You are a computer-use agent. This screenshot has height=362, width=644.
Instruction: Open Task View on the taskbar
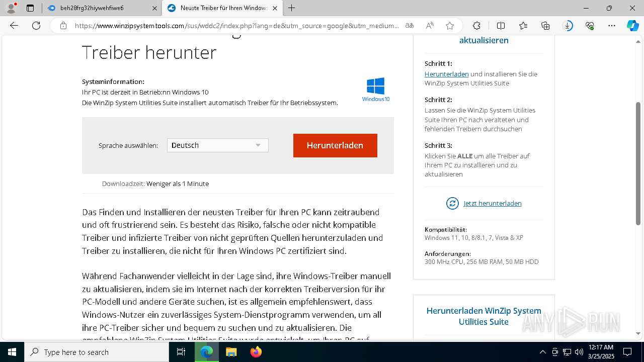click(181, 352)
